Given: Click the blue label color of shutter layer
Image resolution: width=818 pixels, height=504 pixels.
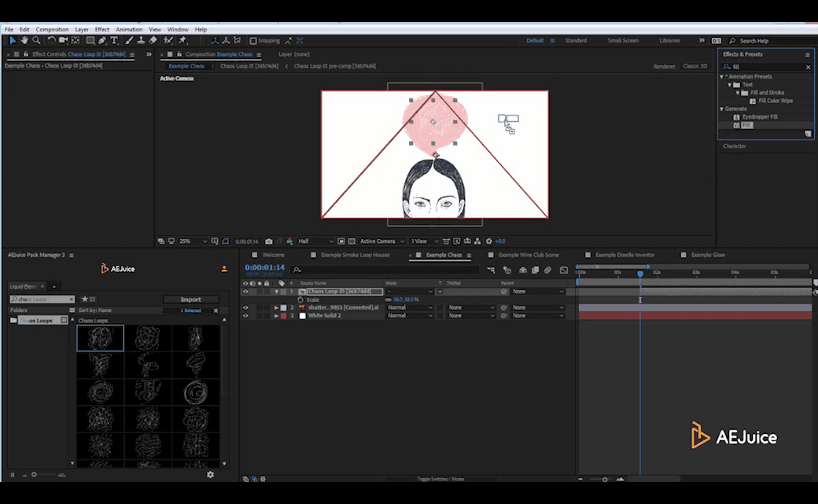Looking at the screenshot, I should 284,308.
